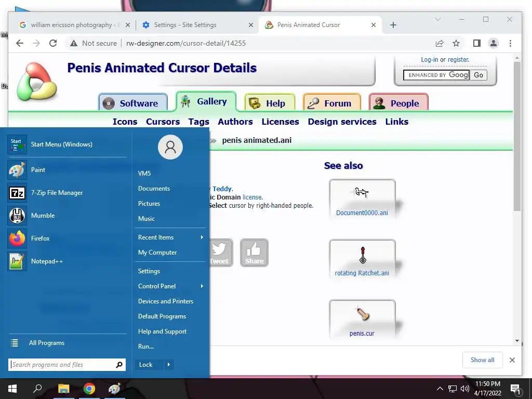Switch to Settings - Site Settings tab
Image resolution: width=532 pixels, height=399 pixels.
[197, 25]
